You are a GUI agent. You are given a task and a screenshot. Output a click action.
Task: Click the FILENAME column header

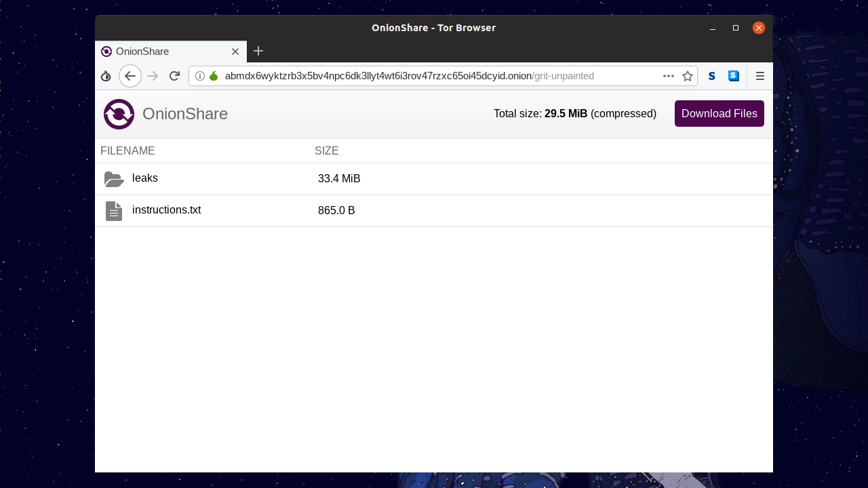(127, 150)
